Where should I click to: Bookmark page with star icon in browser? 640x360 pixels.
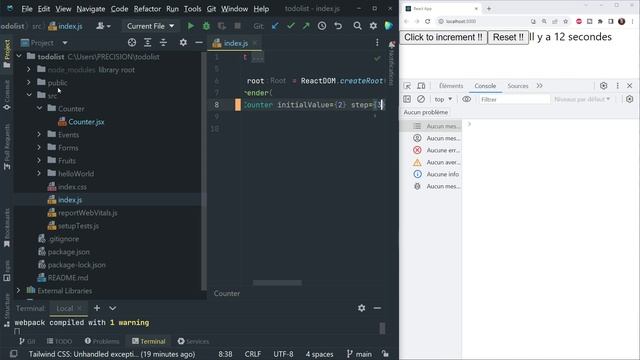pos(565,21)
